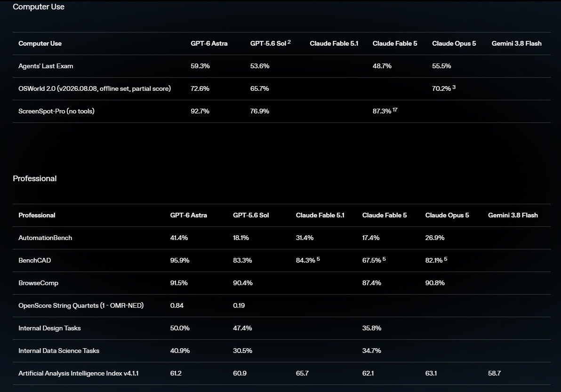Click the Claude Fable 5 header in Professional table
Viewport: 561px width, 392px height.
click(x=385, y=216)
